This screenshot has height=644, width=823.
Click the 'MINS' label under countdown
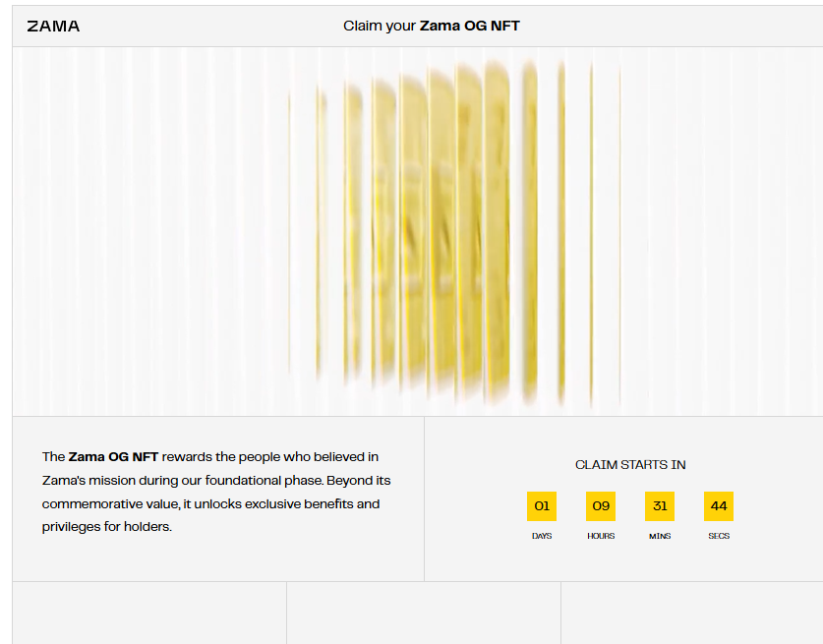pyautogui.click(x=660, y=536)
